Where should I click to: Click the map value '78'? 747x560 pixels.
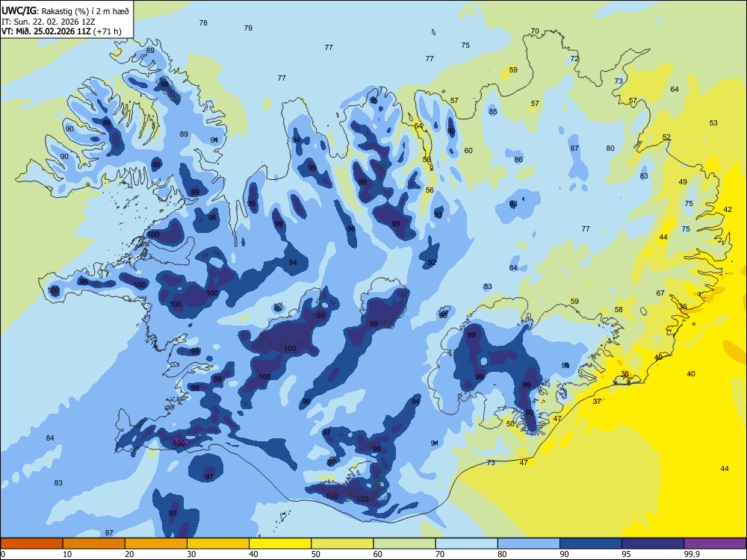point(203,23)
